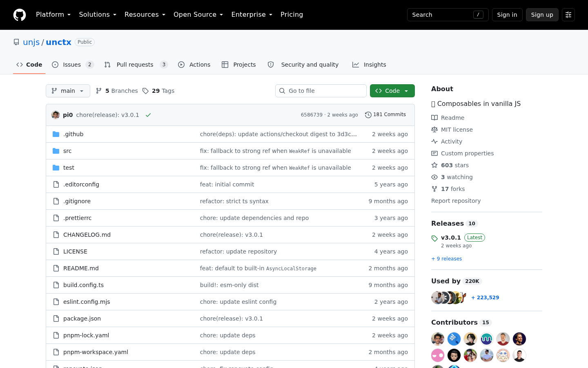The height and width of the screenshot is (368, 588).
Task: Click the fork icon beside 17 forks
Action: (434, 189)
